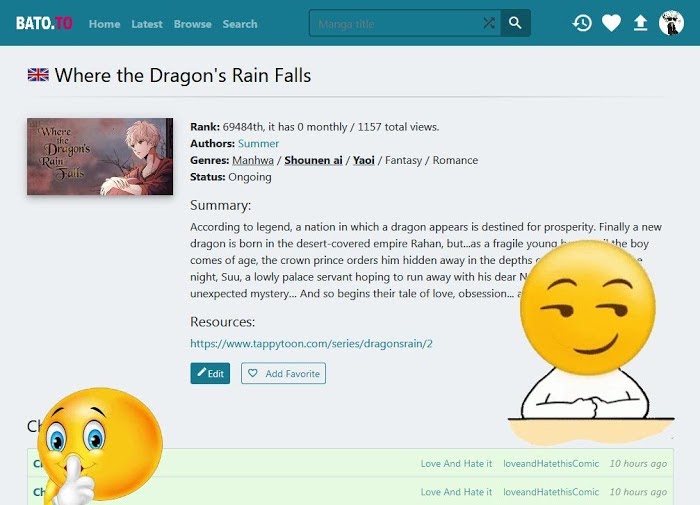This screenshot has height=505, width=700.
Task: Click the random shuffle icon in search box
Action: [x=489, y=23]
